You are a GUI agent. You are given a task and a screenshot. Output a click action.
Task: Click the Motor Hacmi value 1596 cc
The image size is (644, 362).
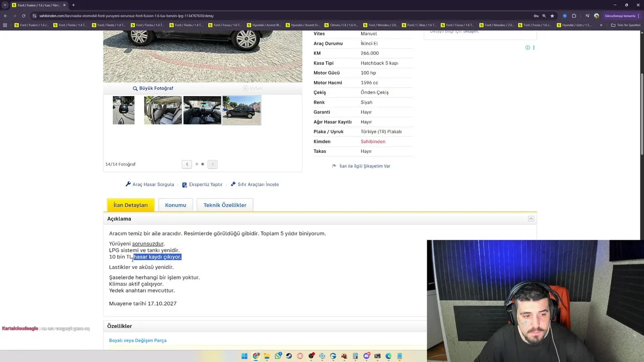coord(369,83)
